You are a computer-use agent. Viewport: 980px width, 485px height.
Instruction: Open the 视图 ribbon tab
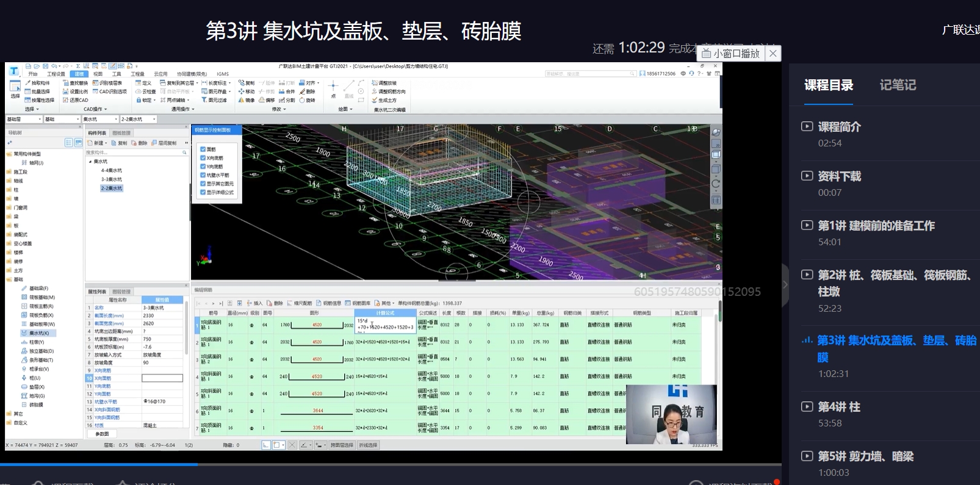pyautogui.click(x=98, y=74)
